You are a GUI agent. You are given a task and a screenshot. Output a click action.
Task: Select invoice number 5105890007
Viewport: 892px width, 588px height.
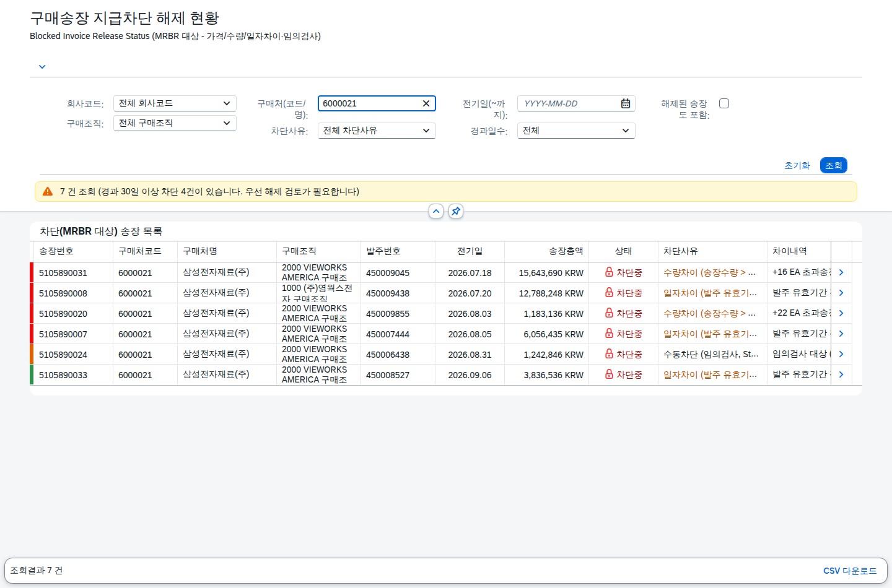[x=63, y=334]
